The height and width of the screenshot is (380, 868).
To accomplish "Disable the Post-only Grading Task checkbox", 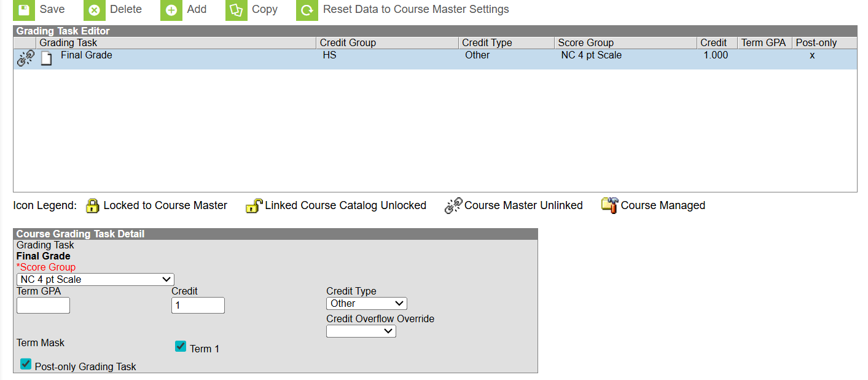I will 25,364.
